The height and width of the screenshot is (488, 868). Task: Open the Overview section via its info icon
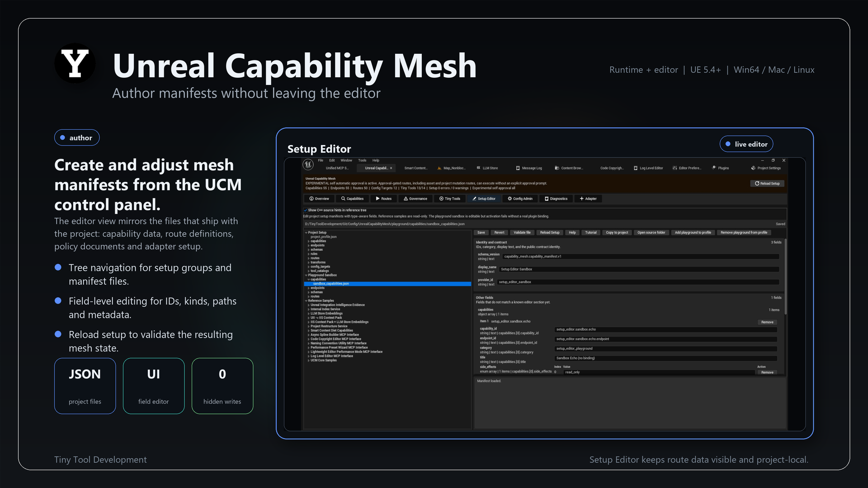[311, 199]
